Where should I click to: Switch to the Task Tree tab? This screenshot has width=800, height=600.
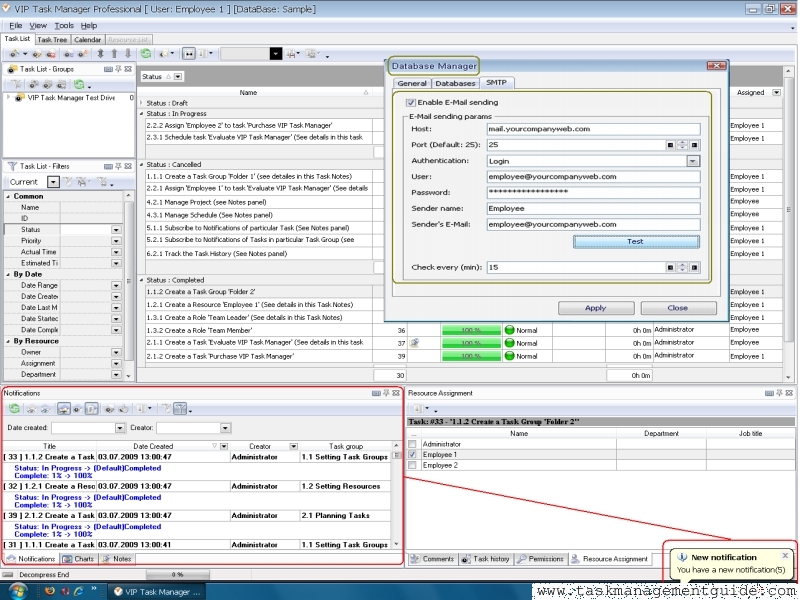pos(52,39)
